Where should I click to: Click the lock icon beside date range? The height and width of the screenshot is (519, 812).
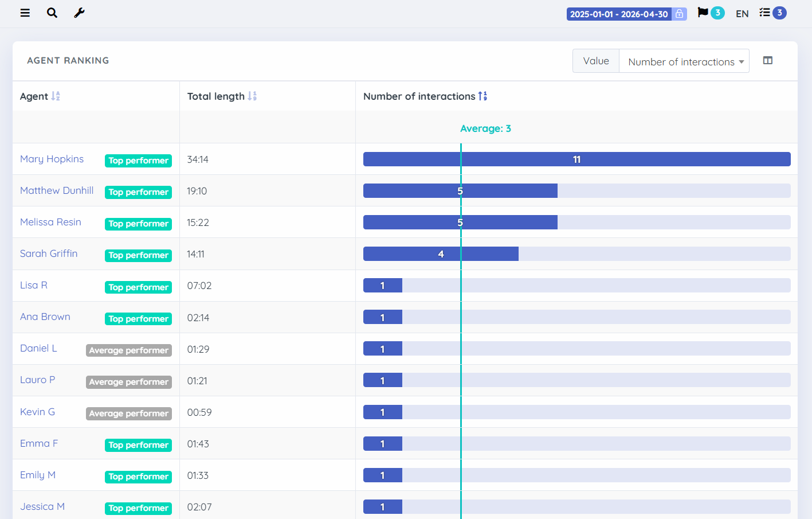(x=679, y=14)
